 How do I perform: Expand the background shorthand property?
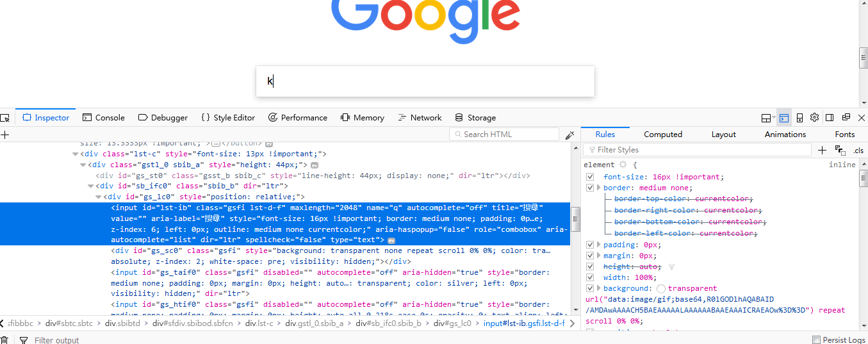pyautogui.click(x=599, y=288)
